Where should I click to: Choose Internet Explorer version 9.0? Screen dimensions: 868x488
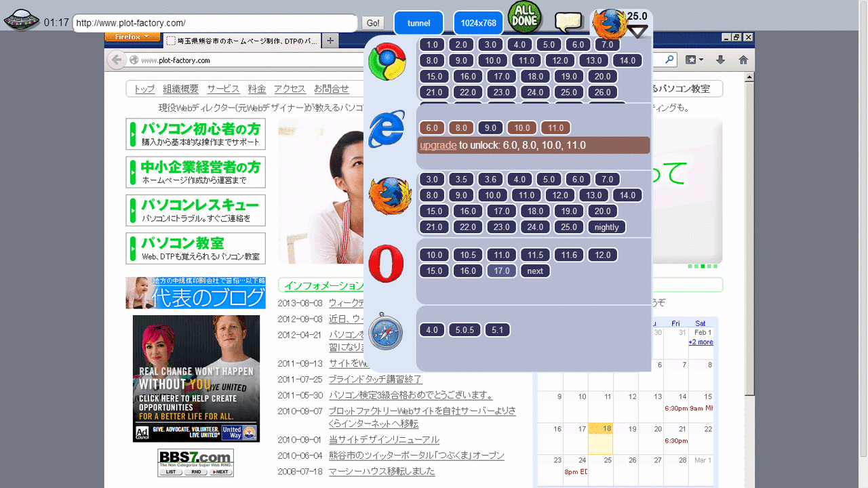490,127
